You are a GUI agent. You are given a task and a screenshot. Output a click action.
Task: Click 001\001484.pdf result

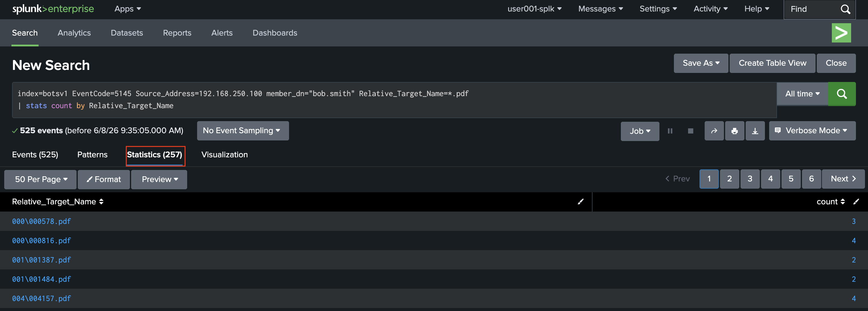pos(42,279)
